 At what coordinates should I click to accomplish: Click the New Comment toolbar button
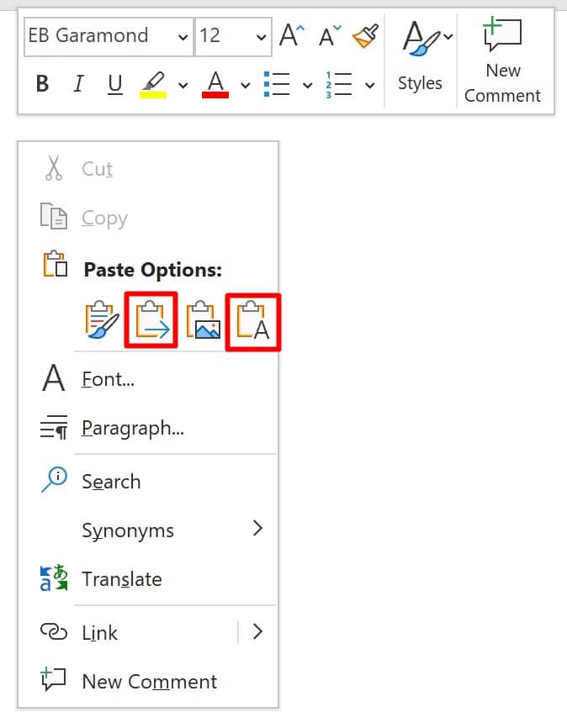tap(503, 61)
